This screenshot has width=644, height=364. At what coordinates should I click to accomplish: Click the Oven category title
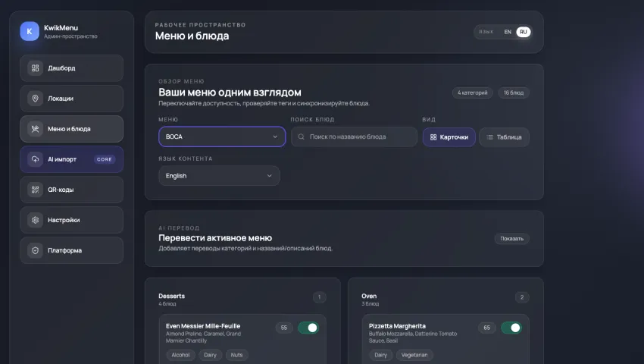click(369, 297)
